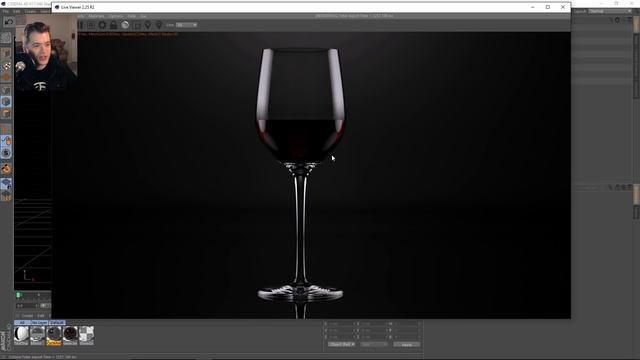Image resolution: width=640 pixels, height=360 pixels.
Task: Open Help menu in Live Viewer
Action: [x=131, y=16]
